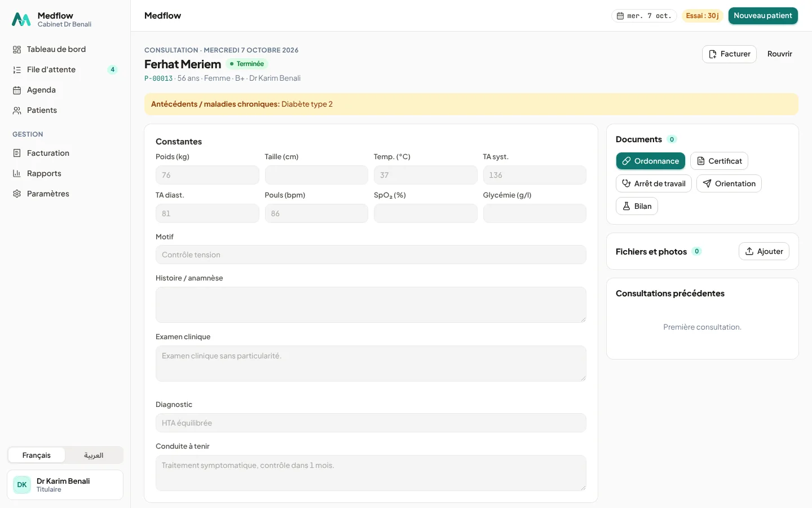Create a Bilan document
Image resolution: width=812 pixels, height=508 pixels.
[637, 206]
